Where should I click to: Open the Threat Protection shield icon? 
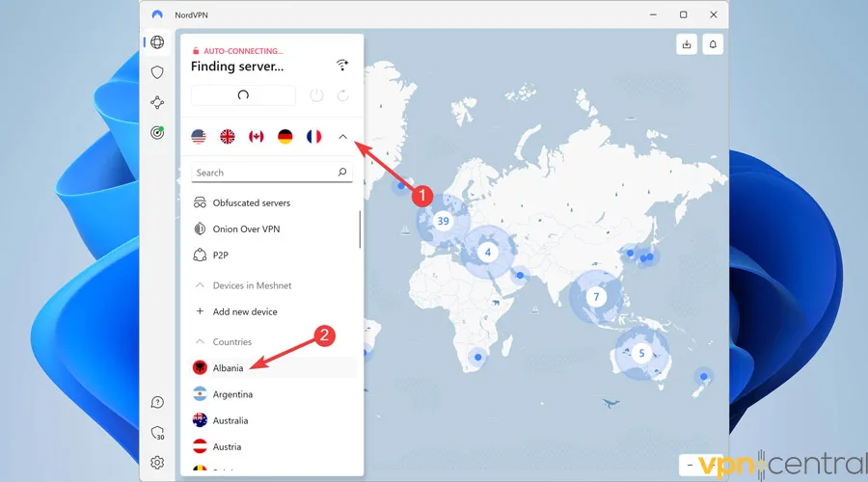pyautogui.click(x=157, y=72)
